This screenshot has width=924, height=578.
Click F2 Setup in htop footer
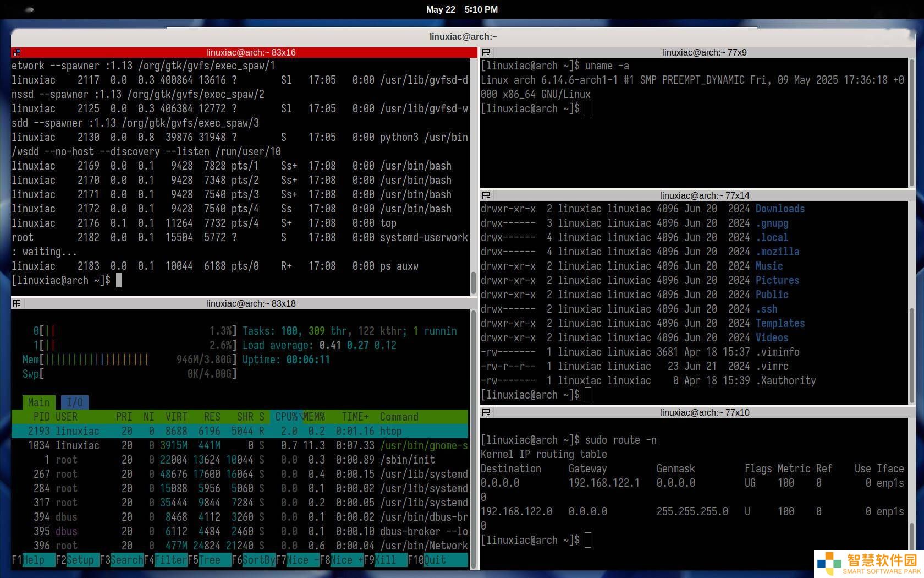click(78, 560)
